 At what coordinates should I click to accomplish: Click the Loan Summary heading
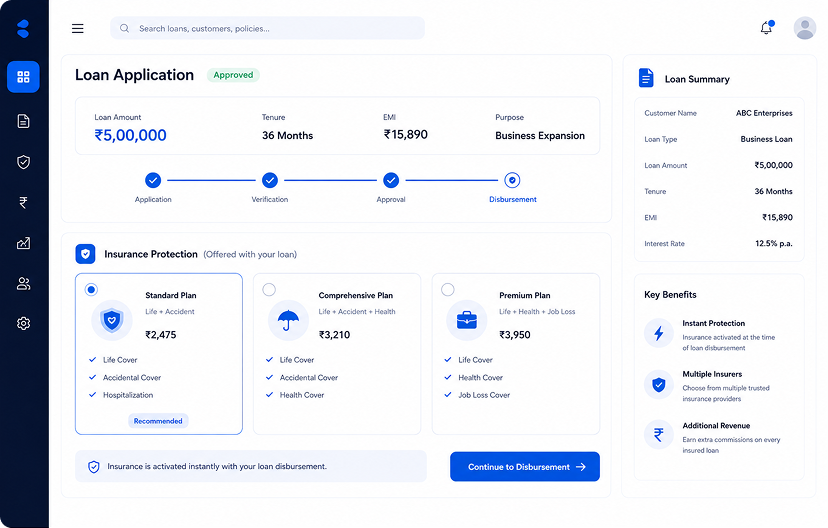pyautogui.click(x=697, y=79)
